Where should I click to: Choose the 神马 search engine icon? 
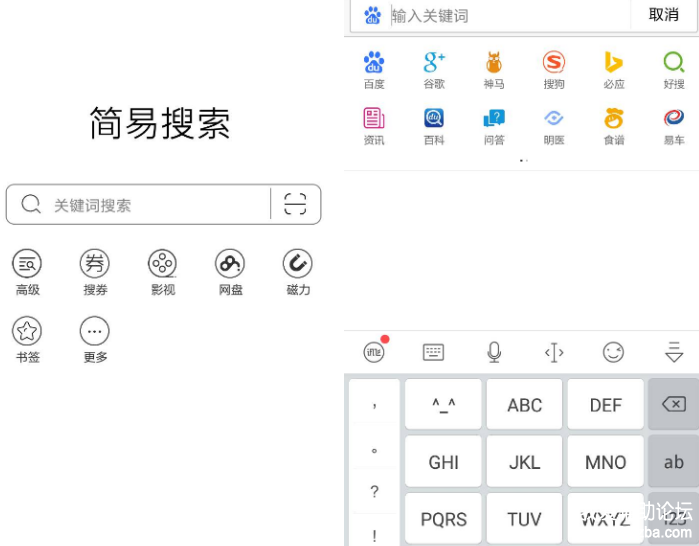point(494,62)
